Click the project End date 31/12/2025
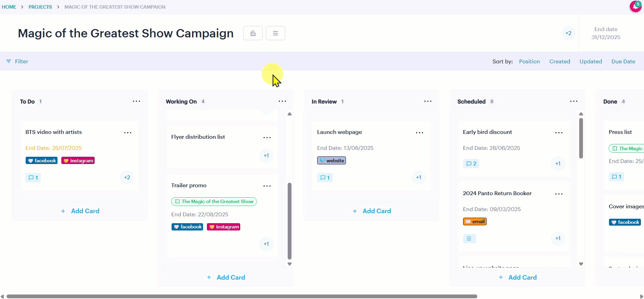 (606, 33)
